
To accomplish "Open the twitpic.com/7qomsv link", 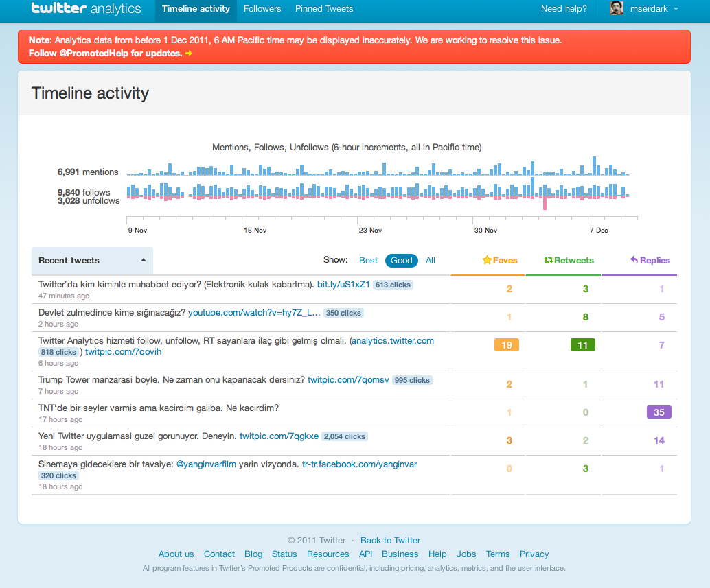I will pos(348,379).
